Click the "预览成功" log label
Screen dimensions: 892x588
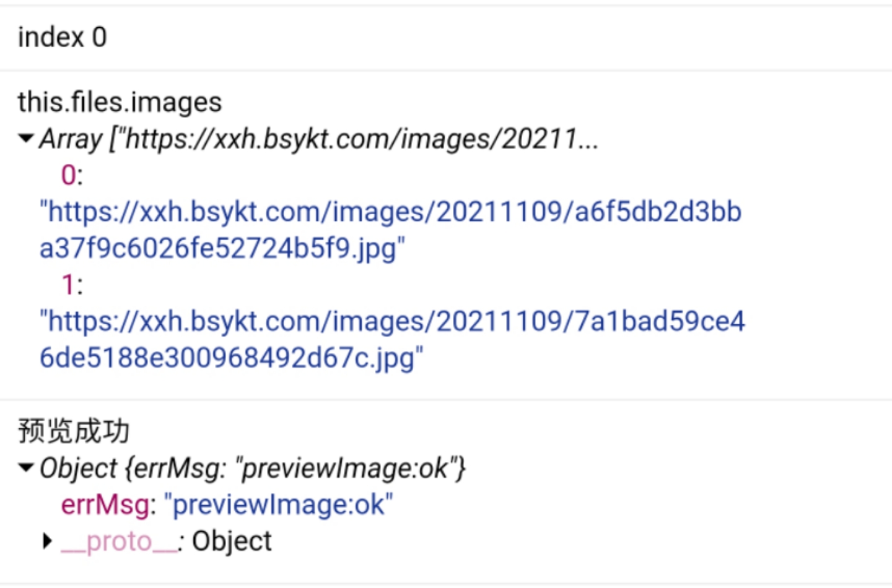74,431
